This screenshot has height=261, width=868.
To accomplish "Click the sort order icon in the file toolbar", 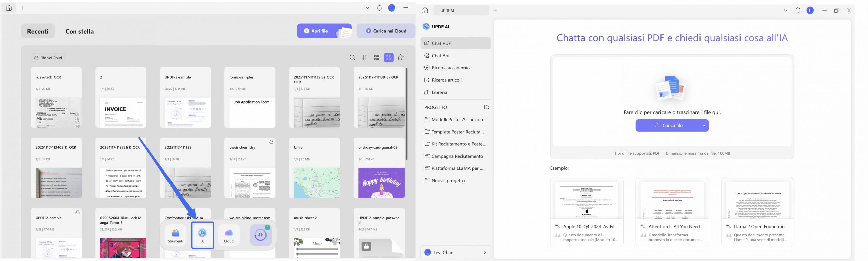I will (364, 58).
